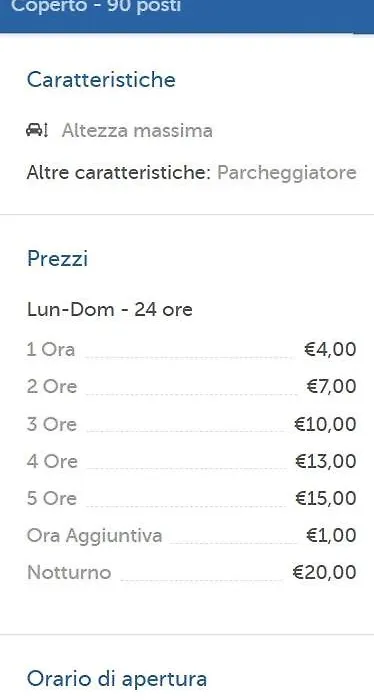
Task: Click the Parcheggiatore feature text
Action: 287,173
